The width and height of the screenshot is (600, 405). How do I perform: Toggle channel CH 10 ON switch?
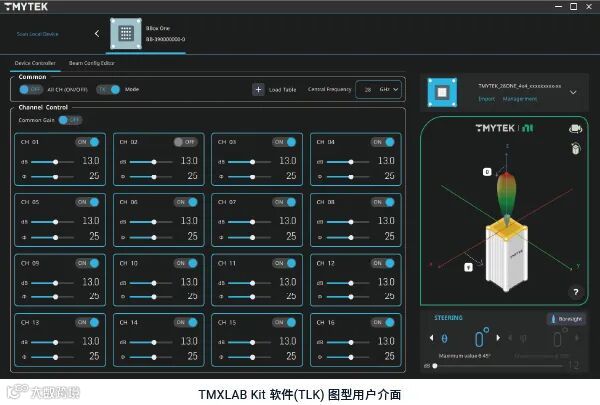pyautogui.click(x=186, y=263)
